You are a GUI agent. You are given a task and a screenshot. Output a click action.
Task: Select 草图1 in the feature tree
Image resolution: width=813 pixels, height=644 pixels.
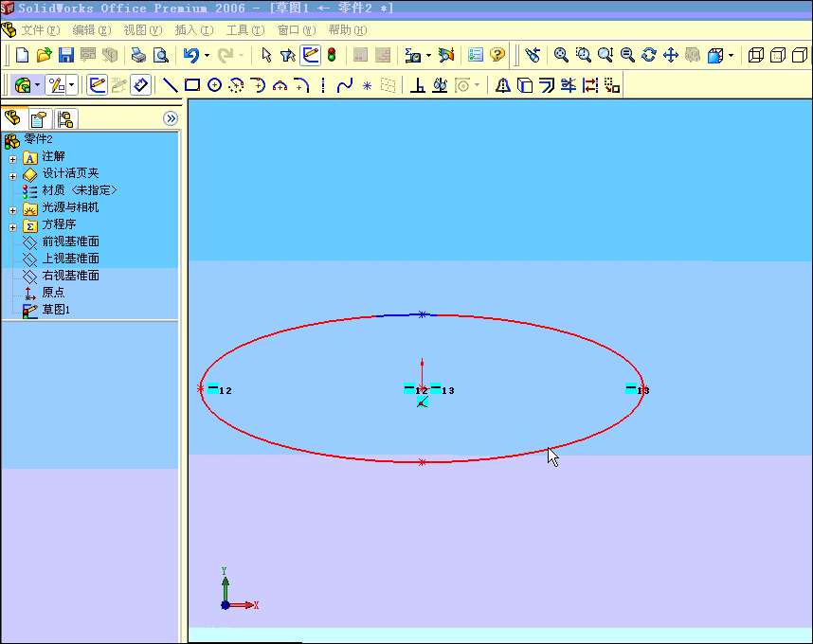56,310
